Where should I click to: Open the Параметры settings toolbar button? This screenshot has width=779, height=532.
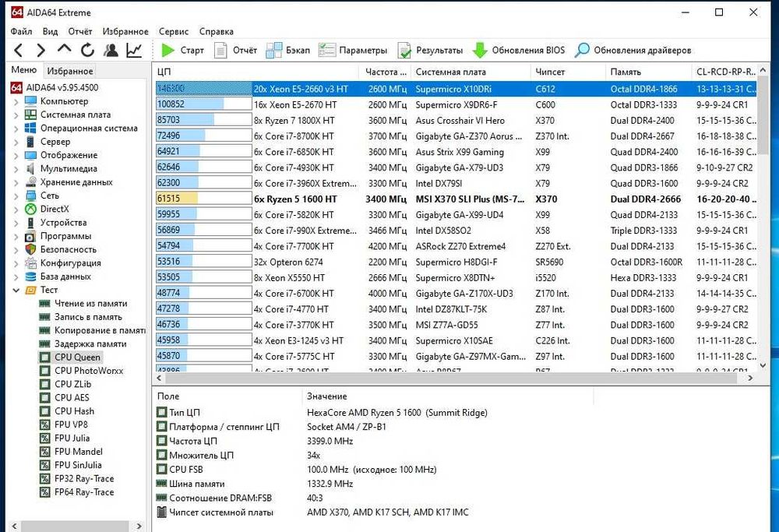coord(353,51)
